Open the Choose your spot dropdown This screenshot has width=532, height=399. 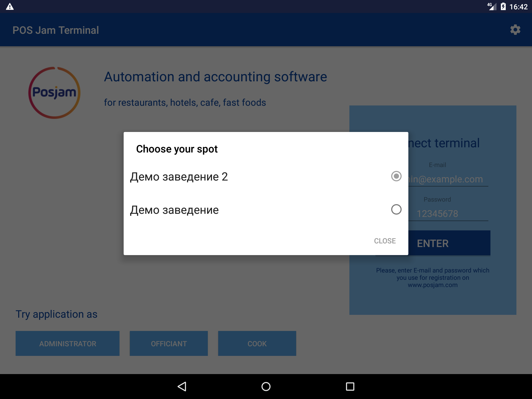click(x=177, y=148)
